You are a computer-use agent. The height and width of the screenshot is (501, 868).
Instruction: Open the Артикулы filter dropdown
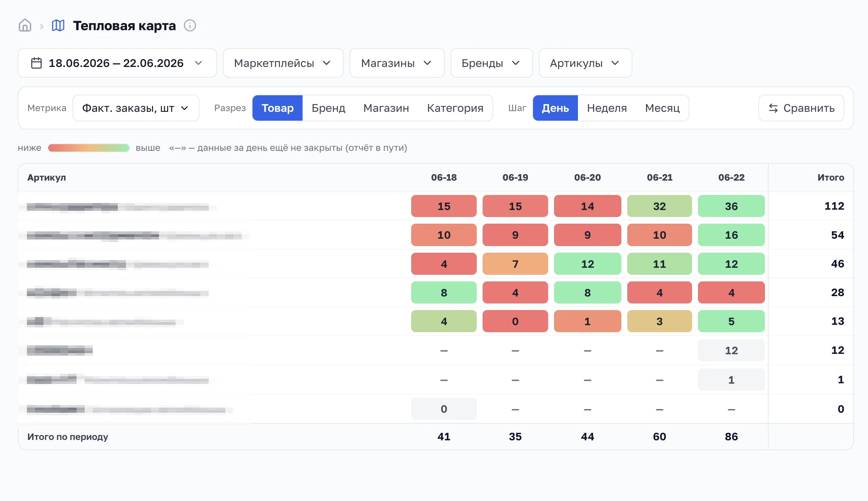585,63
